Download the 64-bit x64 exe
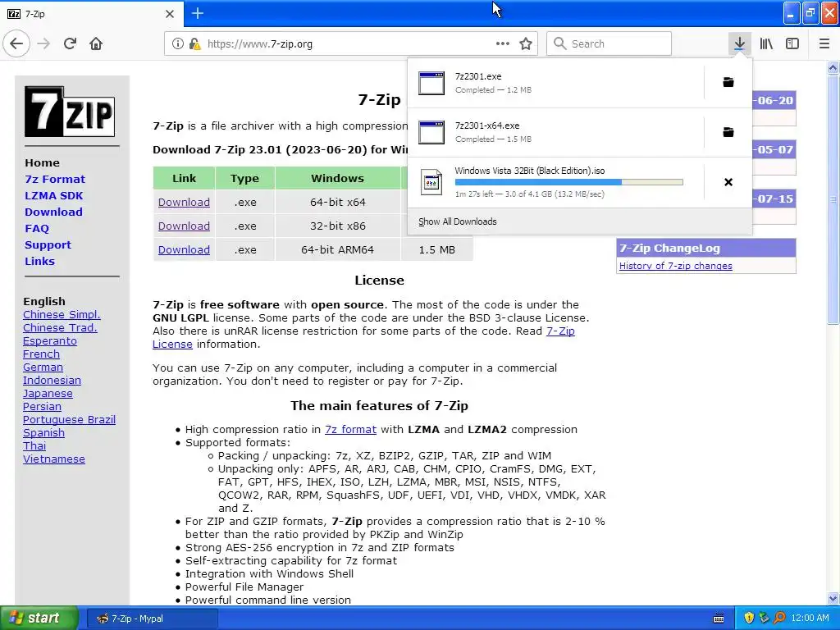The image size is (840, 630). coord(184,203)
